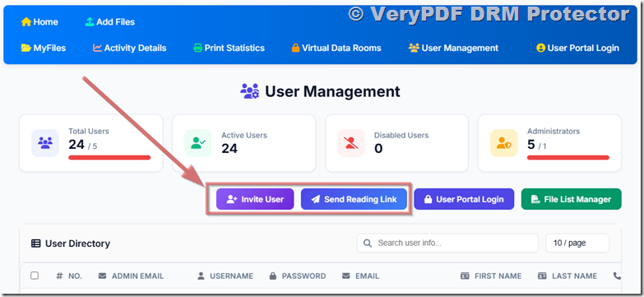Click the FIRST NAME column header
The image size is (644, 297).
point(491,276)
